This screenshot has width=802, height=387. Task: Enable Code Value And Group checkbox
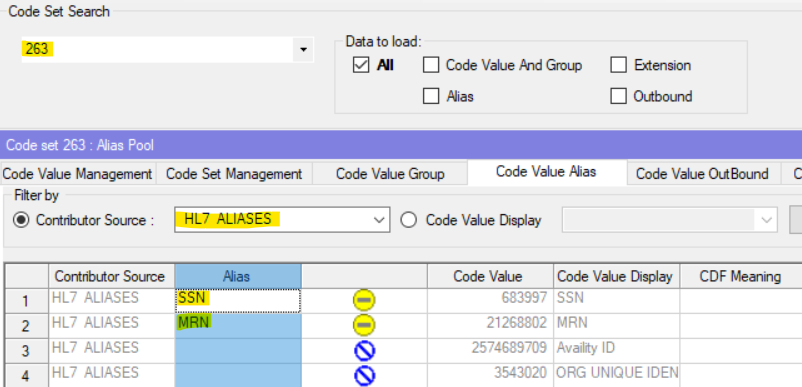pos(431,65)
